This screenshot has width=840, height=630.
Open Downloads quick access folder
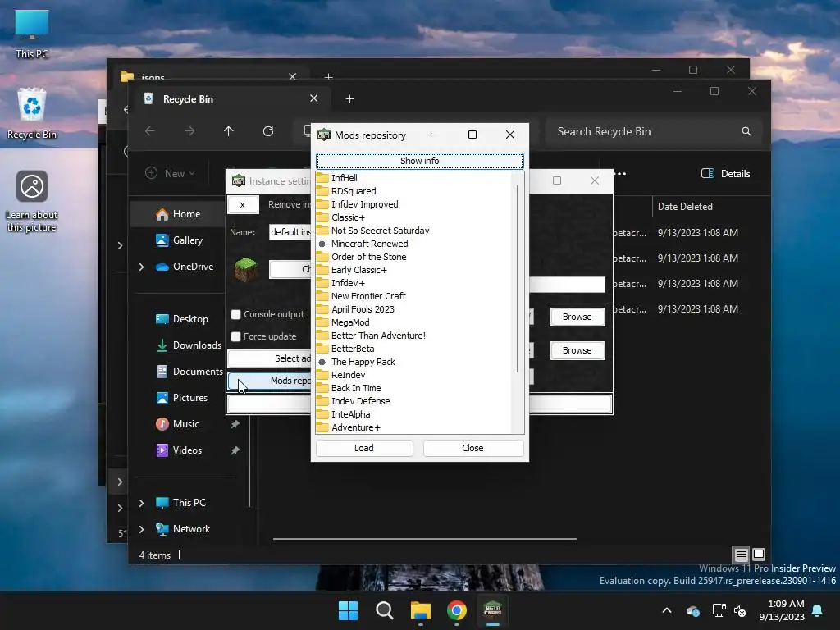pos(189,345)
